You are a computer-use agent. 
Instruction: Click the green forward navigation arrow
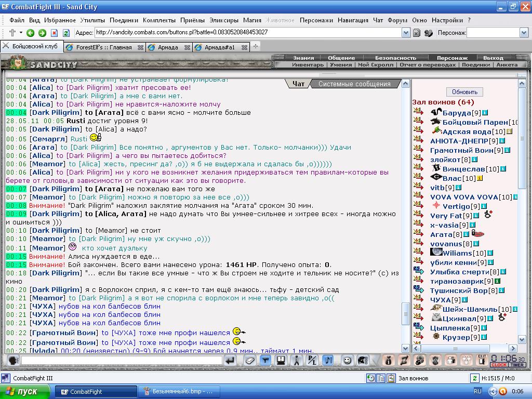(x=43, y=33)
